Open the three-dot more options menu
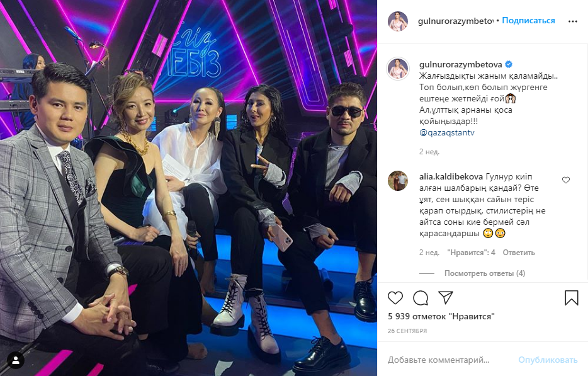588x376 pixels. 573,21
